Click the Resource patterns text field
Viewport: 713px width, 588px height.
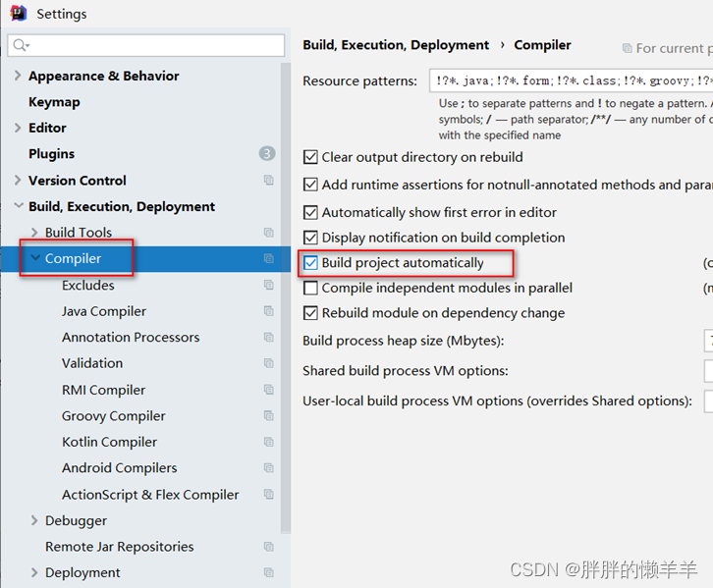pos(572,80)
